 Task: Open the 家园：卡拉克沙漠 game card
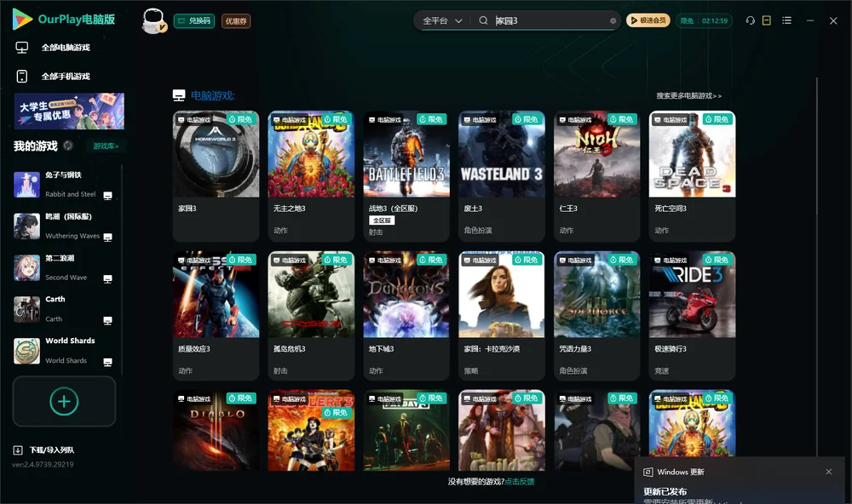(x=502, y=316)
